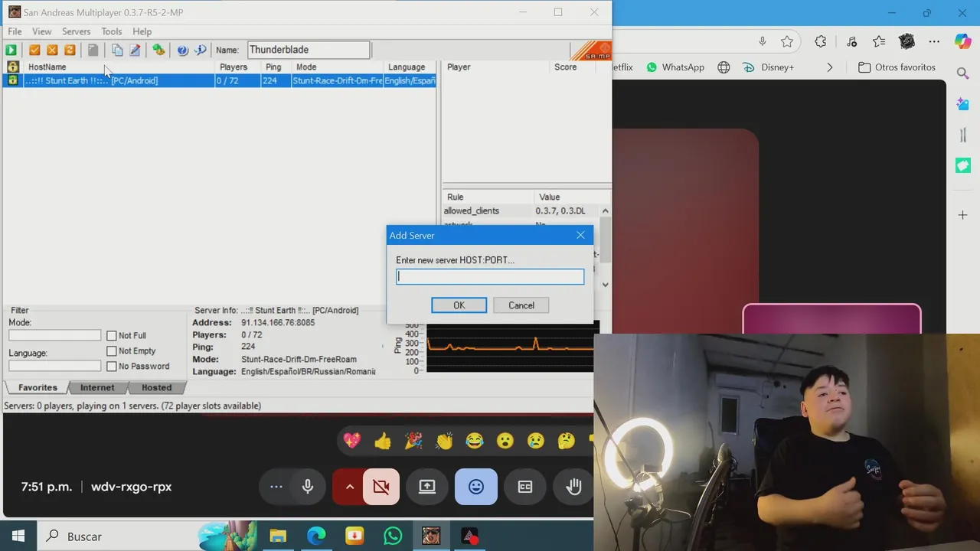Open the File menu
The height and width of the screenshot is (551, 980).
[x=15, y=31]
